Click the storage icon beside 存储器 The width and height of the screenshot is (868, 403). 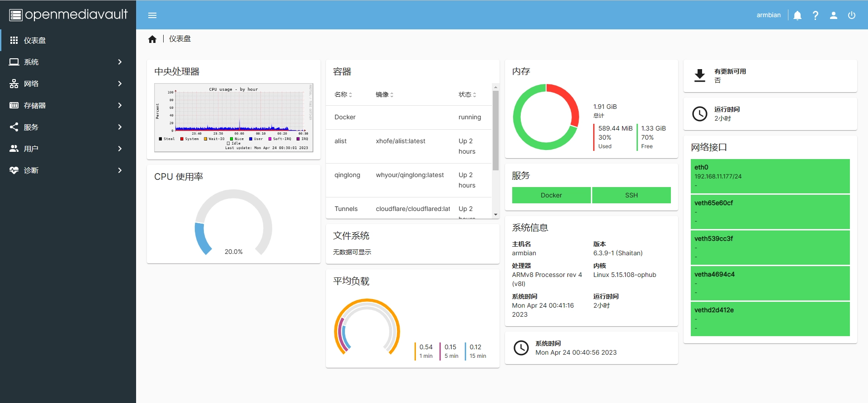14,105
